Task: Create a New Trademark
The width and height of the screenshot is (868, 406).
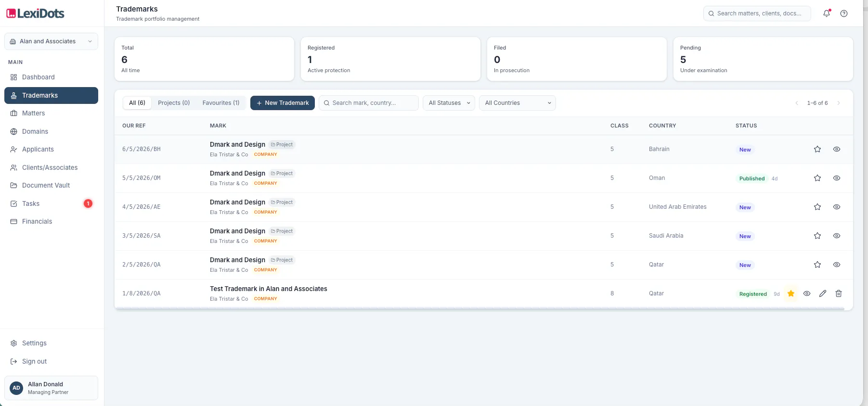Action: pos(283,103)
